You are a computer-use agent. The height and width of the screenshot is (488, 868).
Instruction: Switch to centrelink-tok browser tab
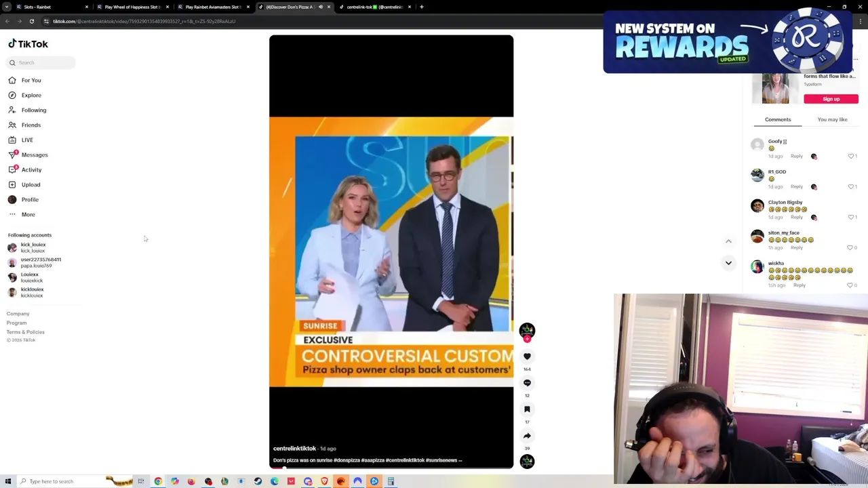374,7
